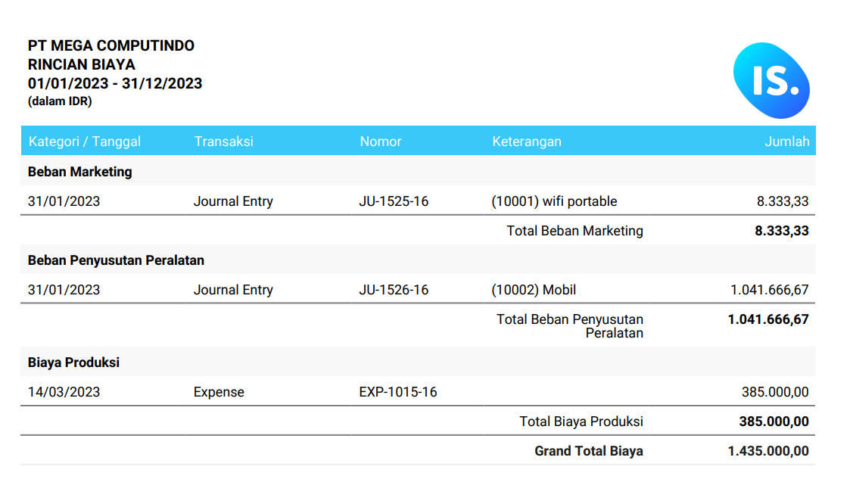Screen dimensions: 853x504
Task: Click the PT MEGA COMPUTINDO title
Action: pyautogui.click(x=111, y=45)
